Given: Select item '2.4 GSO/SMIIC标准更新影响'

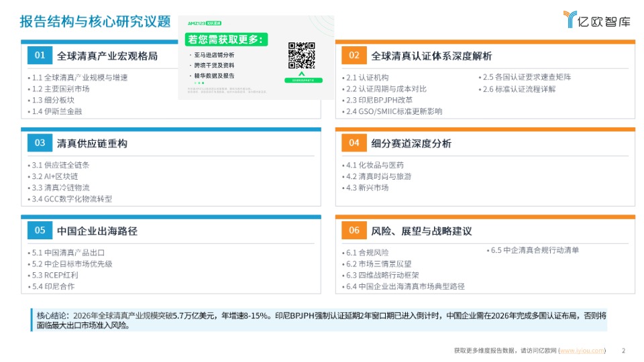Looking at the screenshot, I should [394, 111].
